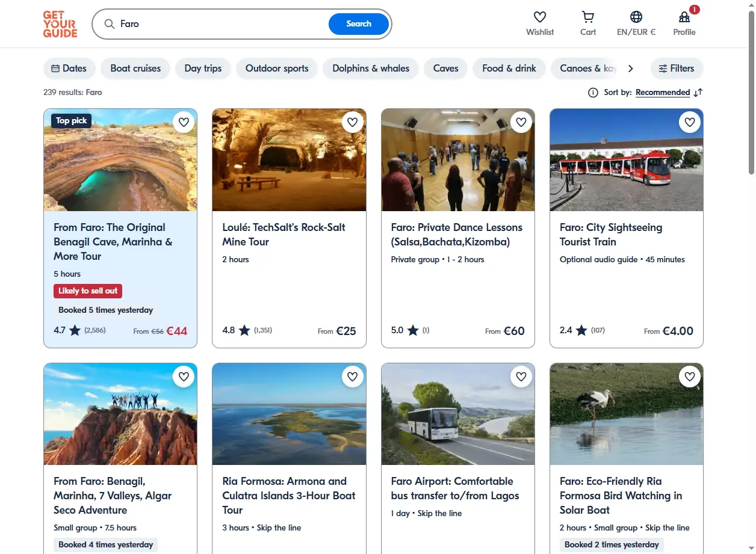Wishlist the City Sightseeing Tourist Train heart
Screen dimensions: 756x554
(690, 122)
